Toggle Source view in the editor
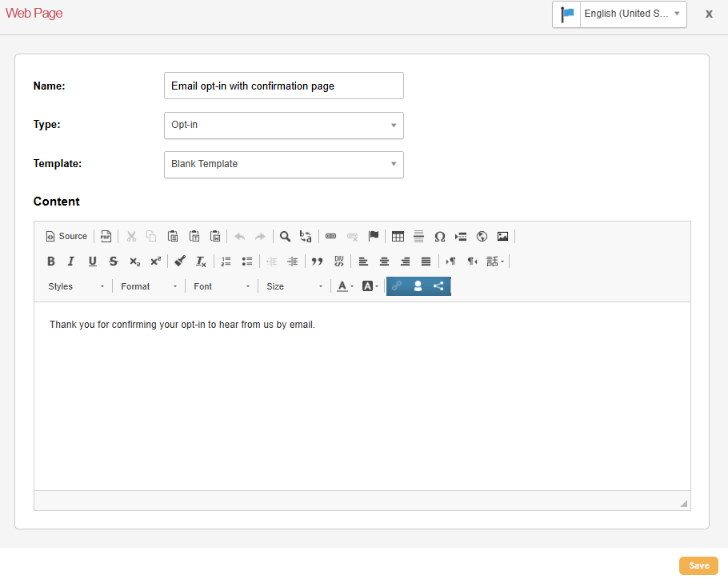Screen dimensions: 728x579 [x=66, y=237]
